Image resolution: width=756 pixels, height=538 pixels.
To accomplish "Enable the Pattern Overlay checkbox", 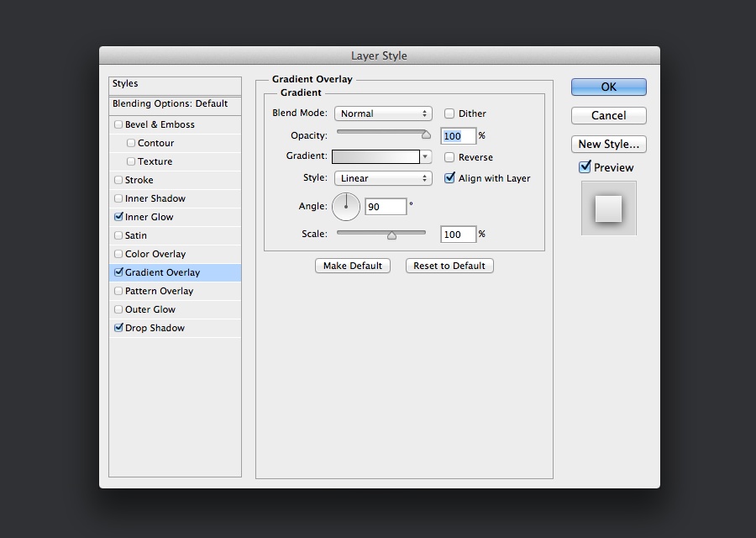I will tap(118, 291).
